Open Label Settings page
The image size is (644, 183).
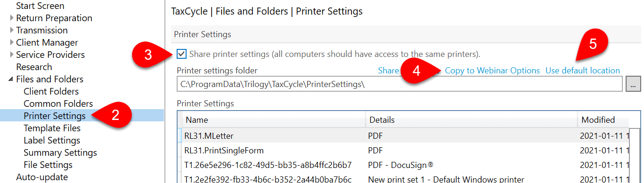[52, 140]
